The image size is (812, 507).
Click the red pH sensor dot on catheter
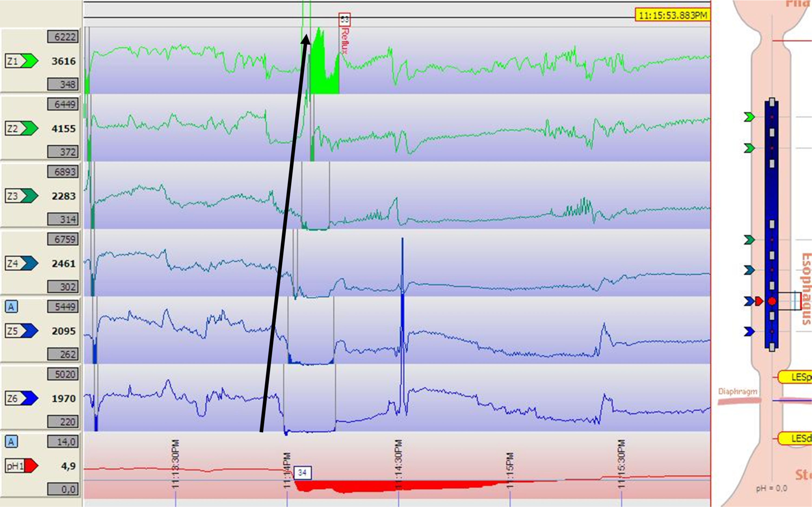pyautogui.click(x=772, y=301)
